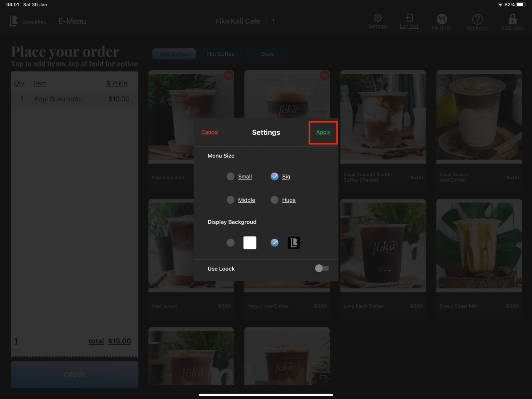Screen dimensions: 532x399
Task: Switch to Bites tab
Action: coord(267,54)
